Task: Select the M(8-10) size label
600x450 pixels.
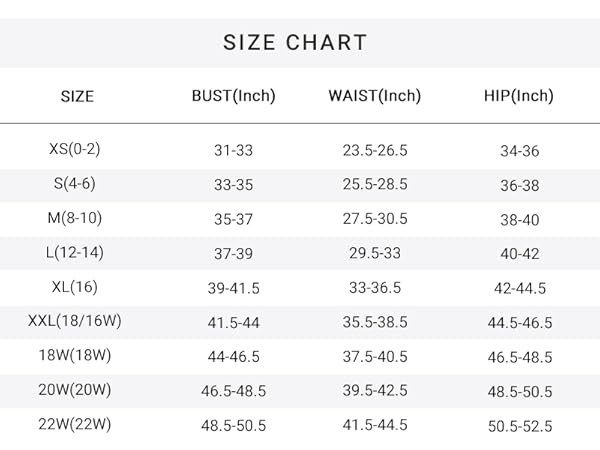Action: tap(75, 218)
